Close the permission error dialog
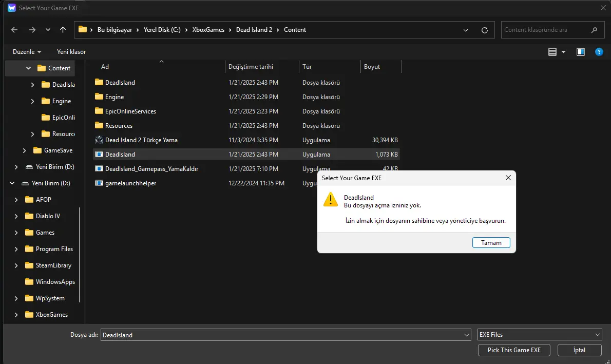611x364 pixels. point(508,178)
